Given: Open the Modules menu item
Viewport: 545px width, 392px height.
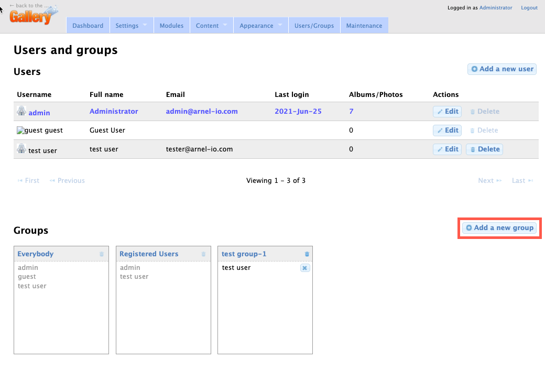Looking at the screenshot, I should click(x=171, y=26).
